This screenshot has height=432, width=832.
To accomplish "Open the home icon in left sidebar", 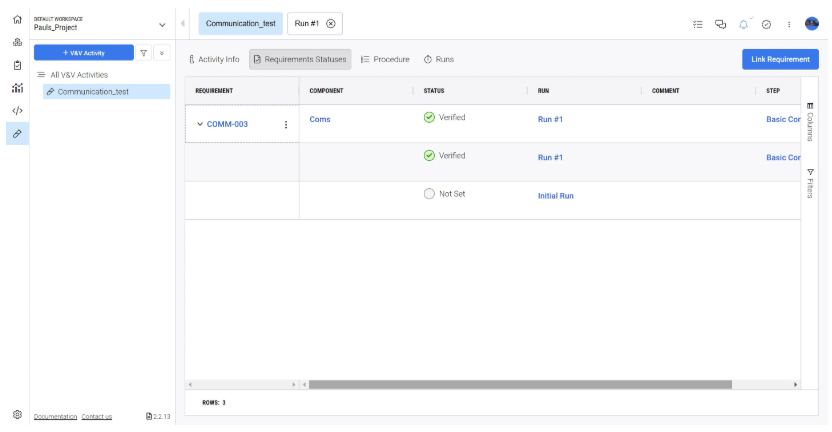I will coord(17,19).
